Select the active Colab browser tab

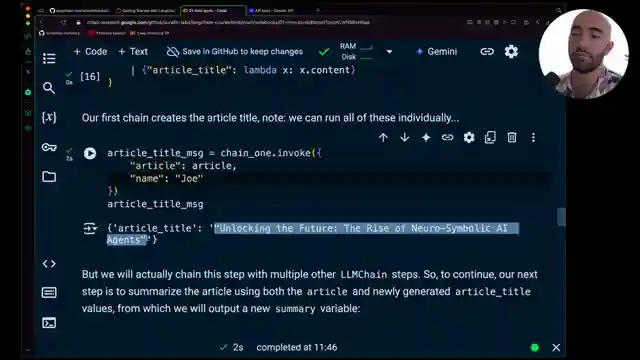tap(212, 11)
